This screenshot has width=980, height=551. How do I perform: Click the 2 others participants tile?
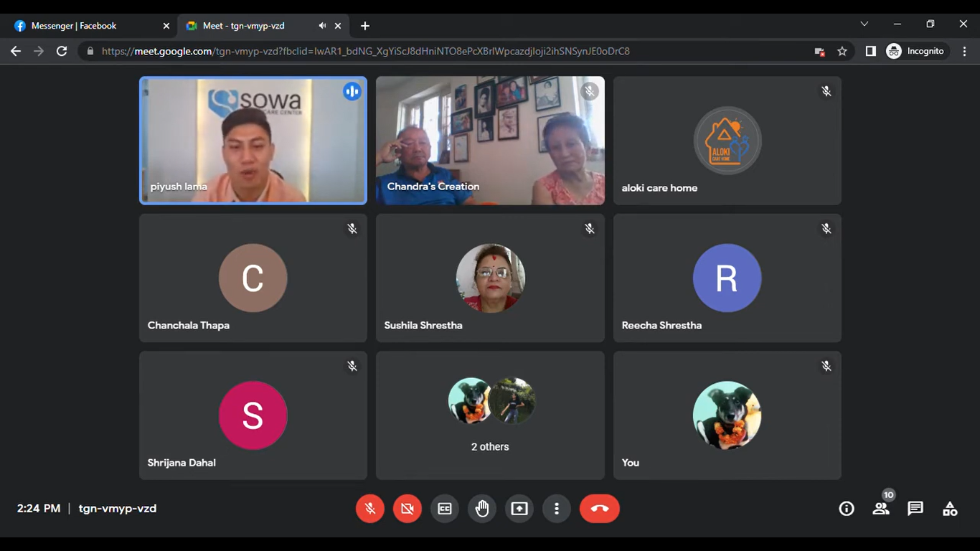[x=490, y=415]
